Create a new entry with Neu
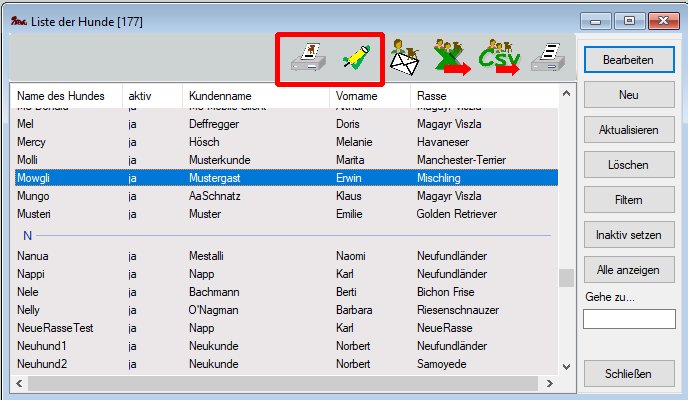 [628, 95]
